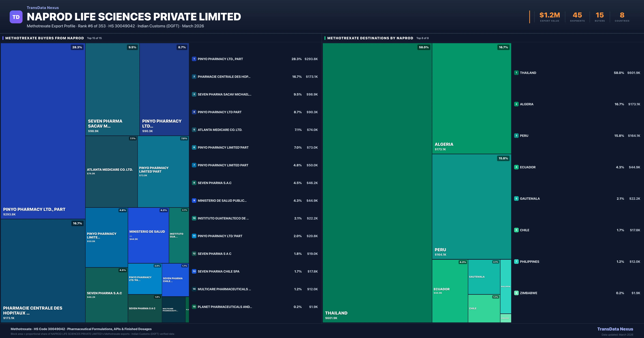Click the PHARMACIE CENTRALE DES HOPITAUX treemap block
This screenshot has width=644, height=338.
click(x=43, y=271)
